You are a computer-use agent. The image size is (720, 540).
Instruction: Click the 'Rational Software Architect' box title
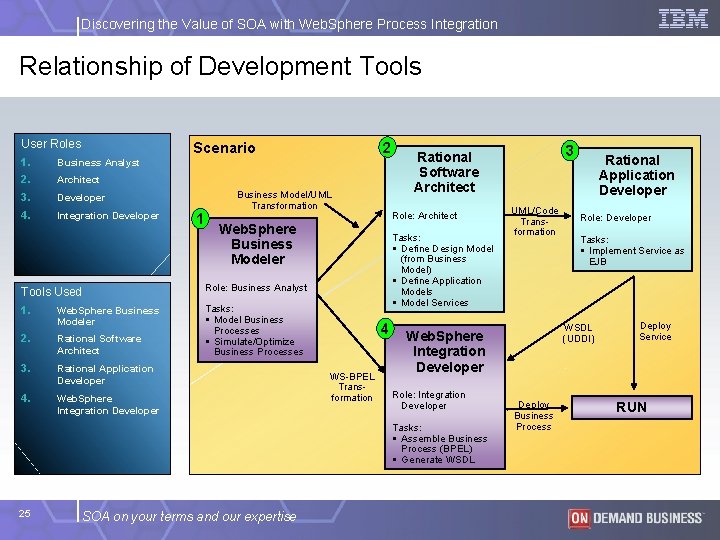pos(445,172)
